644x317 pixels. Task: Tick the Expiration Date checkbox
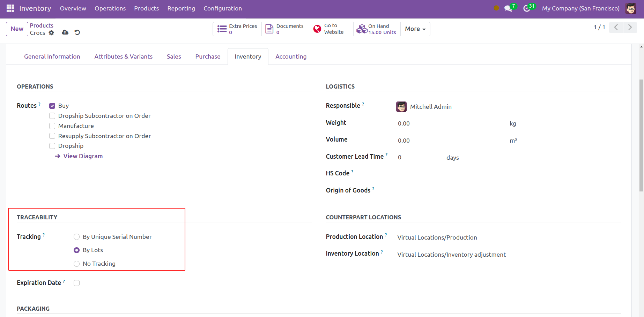point(77,283)
